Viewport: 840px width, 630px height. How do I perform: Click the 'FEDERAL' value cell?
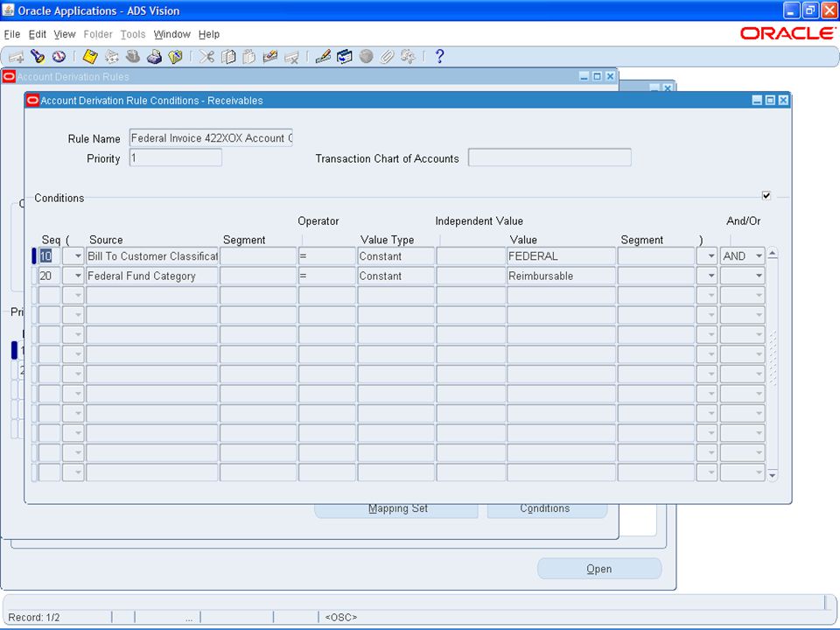pos(562,256)
